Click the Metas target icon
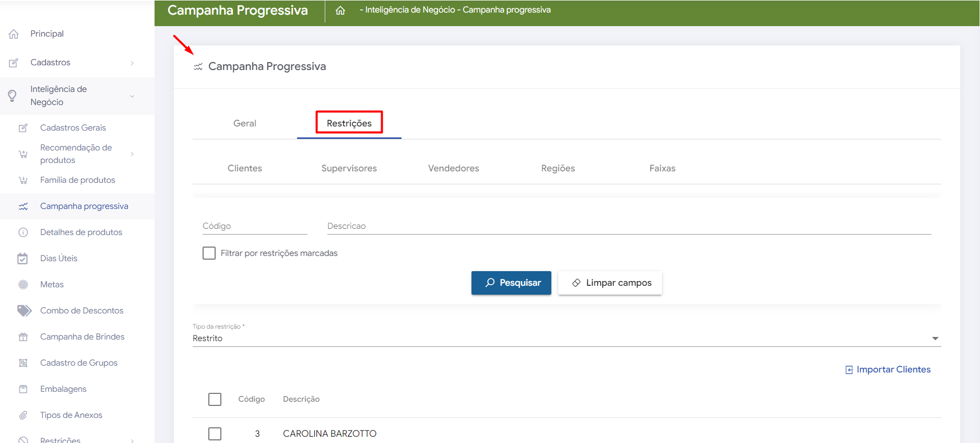Image resolution: width=980 pixels, height=443 pixels. [x=23, y=285]
